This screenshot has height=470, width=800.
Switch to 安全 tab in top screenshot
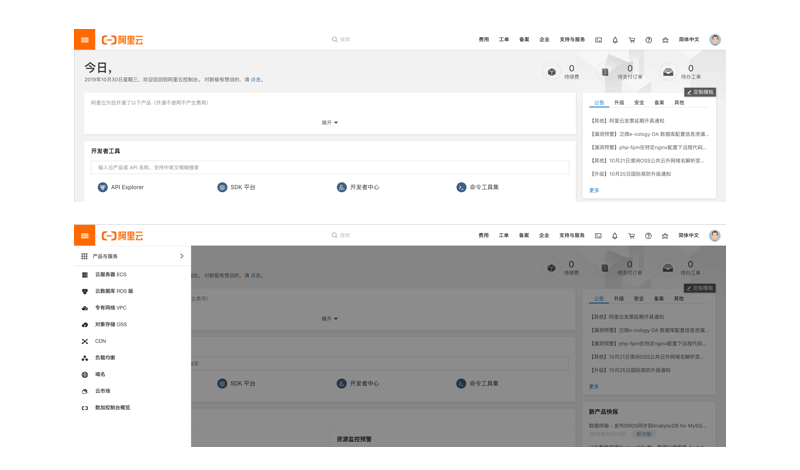coord(639,103)
